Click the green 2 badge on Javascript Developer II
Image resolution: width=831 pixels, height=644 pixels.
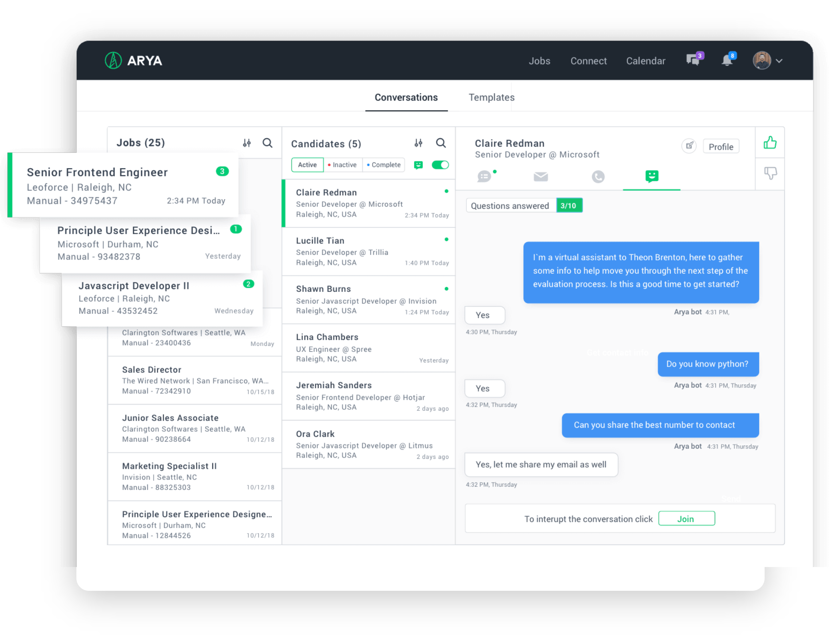pos(249,284)
